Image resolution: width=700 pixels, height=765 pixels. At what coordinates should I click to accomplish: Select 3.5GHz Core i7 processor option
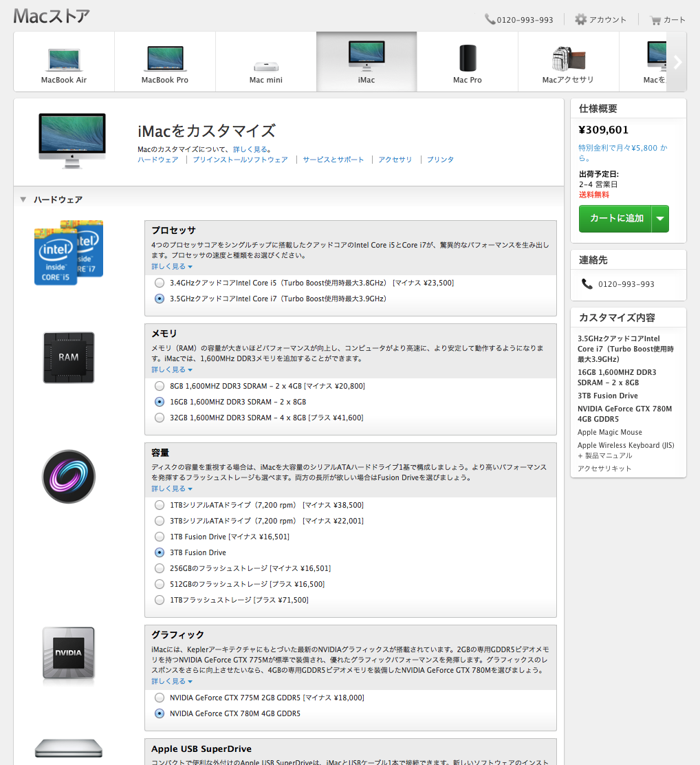[160, 299]
